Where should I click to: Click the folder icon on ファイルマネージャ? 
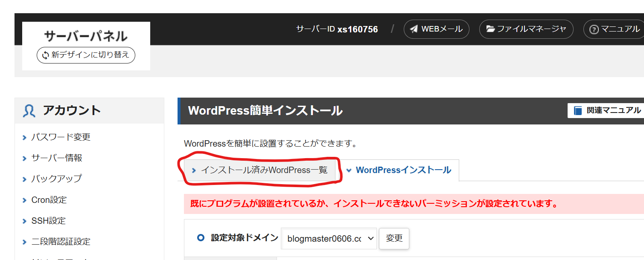click(490, 29)
